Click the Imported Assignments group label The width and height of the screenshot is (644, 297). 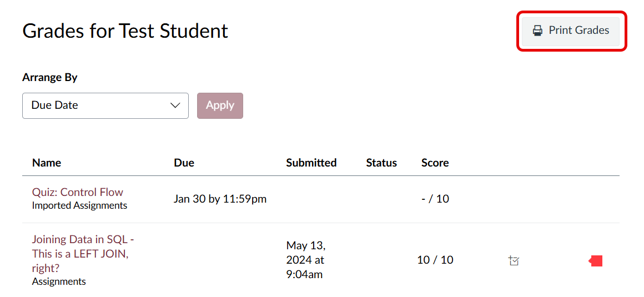[79, 205]
